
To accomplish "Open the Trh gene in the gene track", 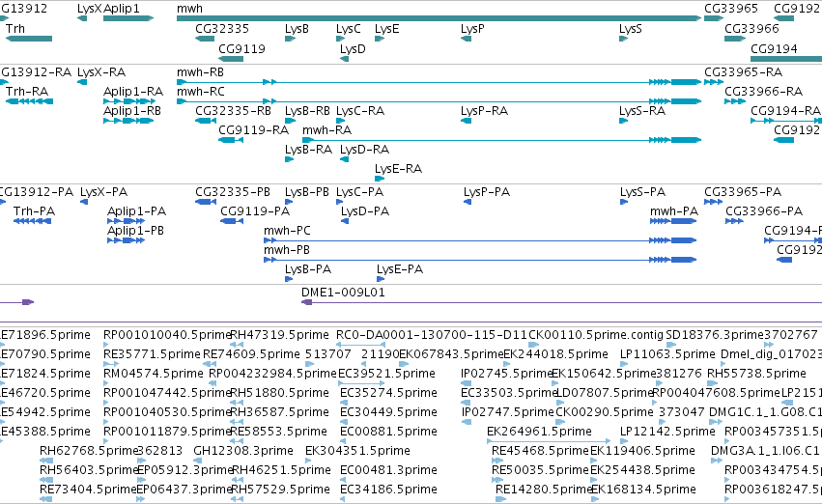I will pyautogui.click(x=29, y=39).
